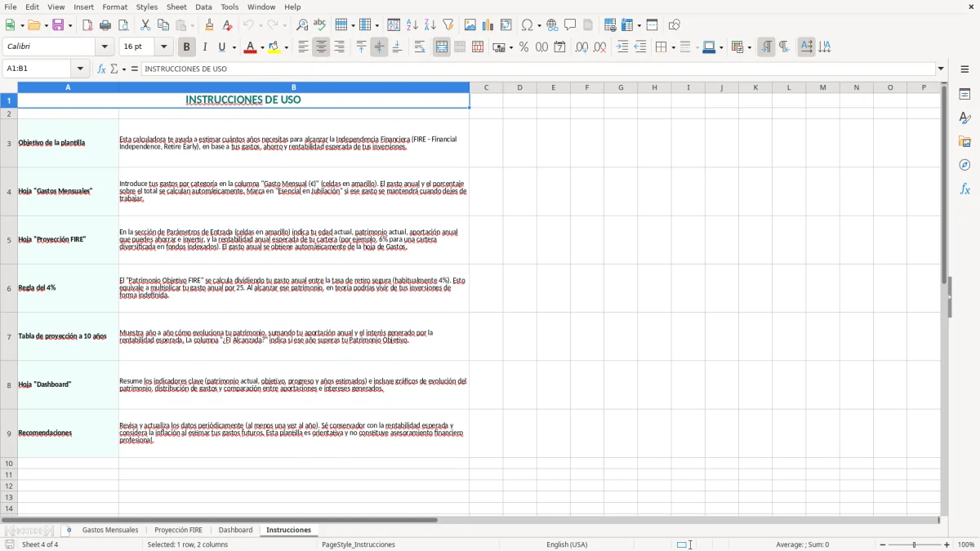Toggle Bold formatting

coord(186,47)
